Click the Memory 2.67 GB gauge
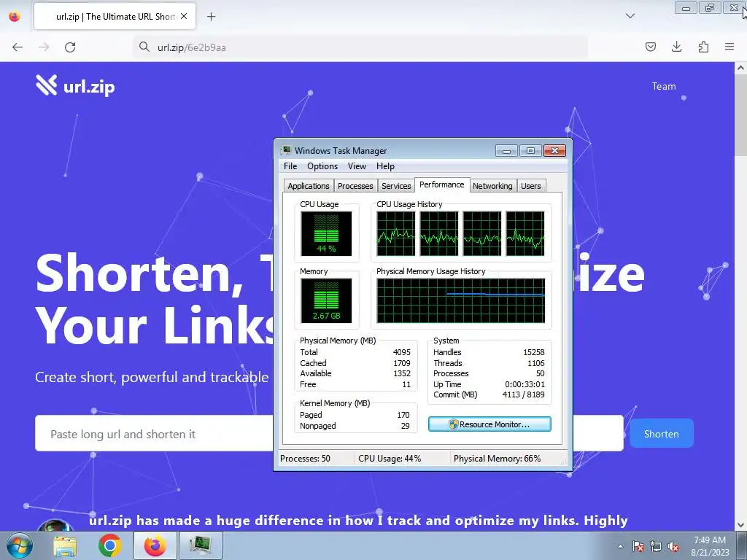747x560 pixels. (326, 301)
